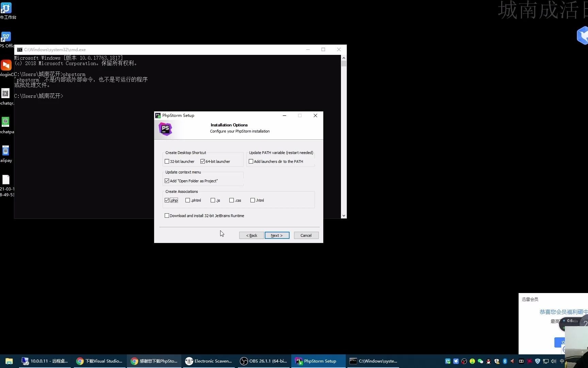Open orange loginC desktop shortcut
Viewport: 588px width, 368px height.
click(x=6, y=67)
